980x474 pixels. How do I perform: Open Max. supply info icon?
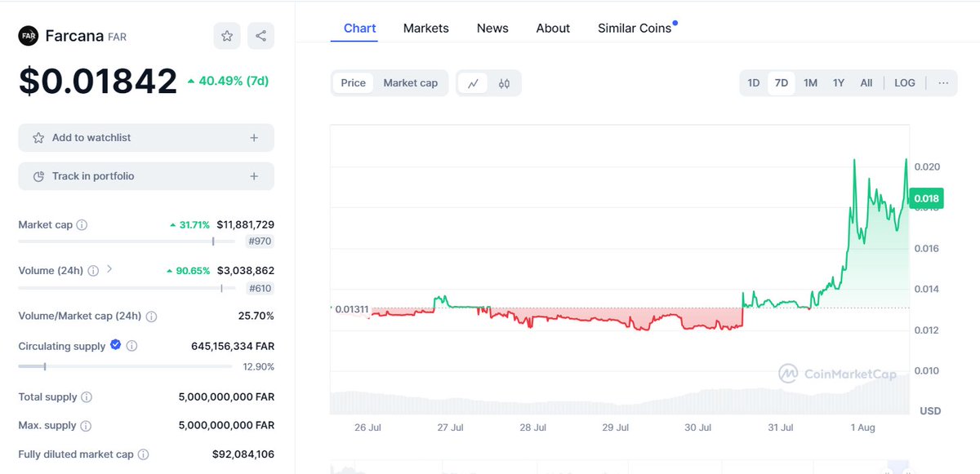click(x=86, y=426)
